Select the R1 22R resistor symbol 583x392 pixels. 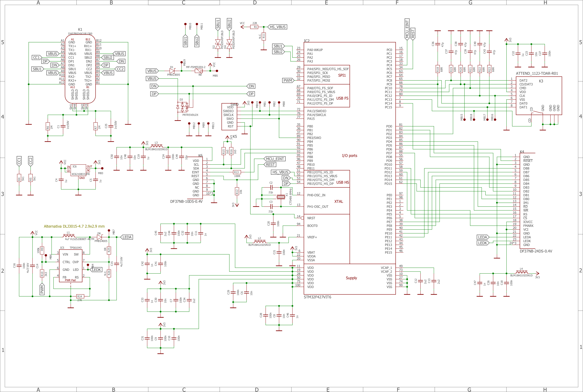click(x=254, y=27)
